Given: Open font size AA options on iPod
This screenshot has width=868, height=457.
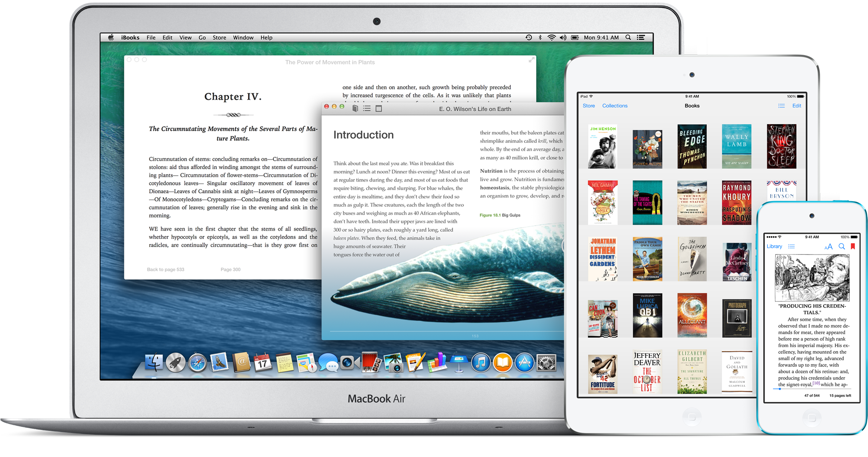Looking at the screenshot, I should [x=829, y=247].
